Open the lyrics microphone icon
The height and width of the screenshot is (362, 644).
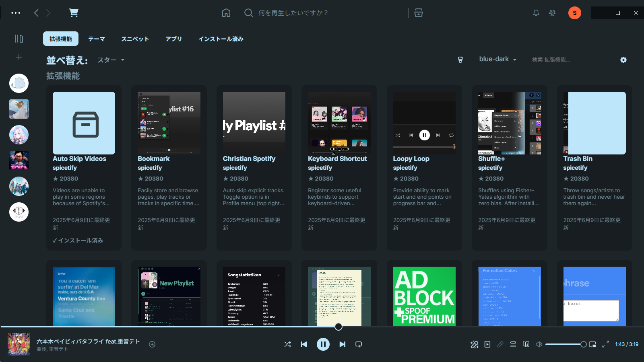(500, 344)
